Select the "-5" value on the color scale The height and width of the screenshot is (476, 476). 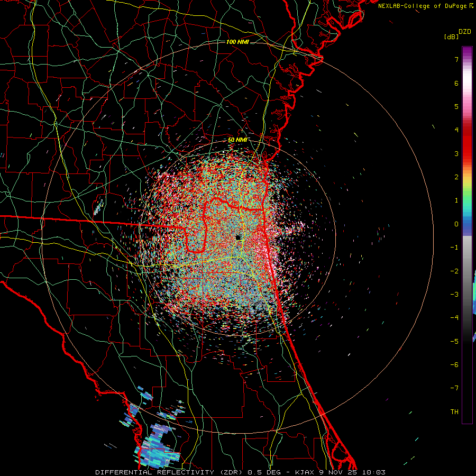click(454, 342)
